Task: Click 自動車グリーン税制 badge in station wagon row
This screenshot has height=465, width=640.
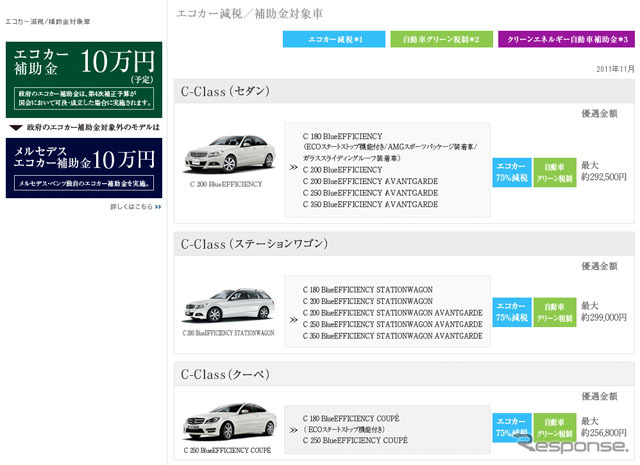Action: pos(555,312)
